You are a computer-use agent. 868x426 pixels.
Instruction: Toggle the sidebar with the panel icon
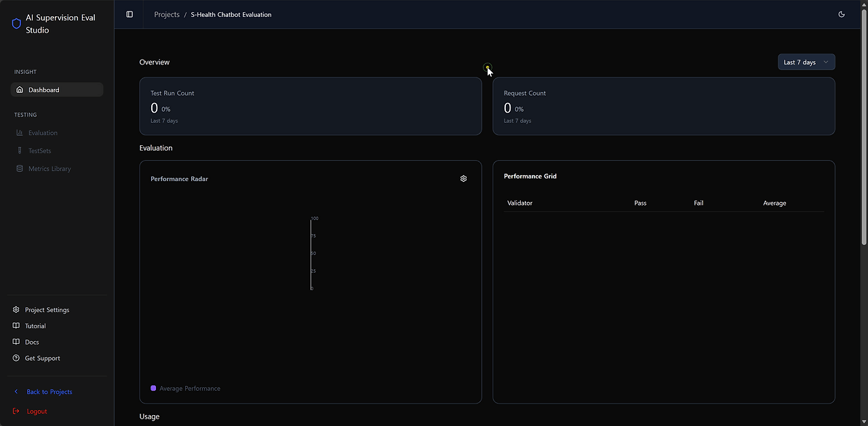[x=129, y=14]
